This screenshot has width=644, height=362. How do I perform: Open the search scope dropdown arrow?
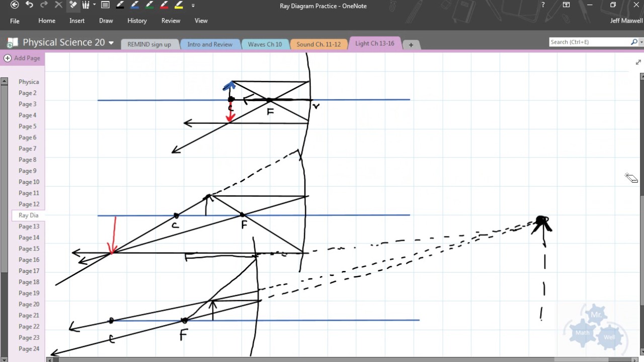click(x=641, y=42)
